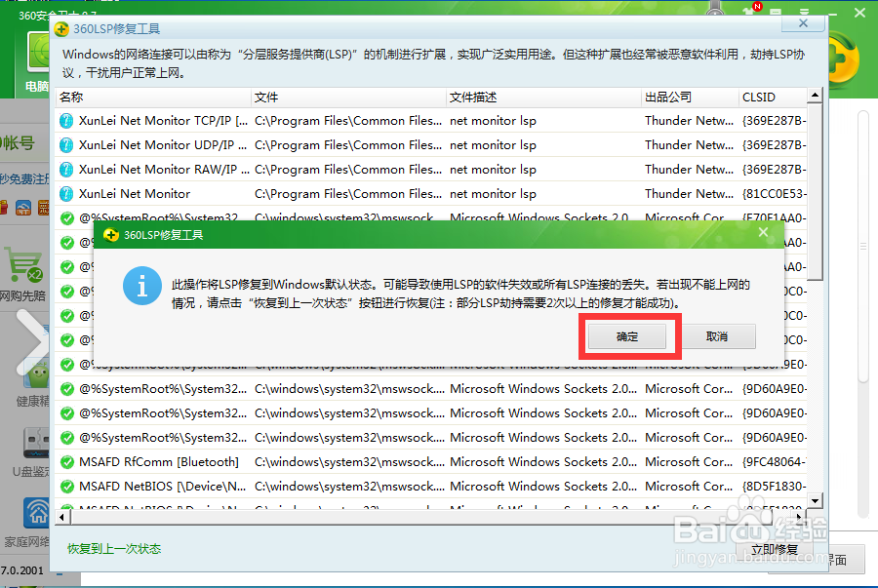Sort list by 名称 column header

point(153,98)
